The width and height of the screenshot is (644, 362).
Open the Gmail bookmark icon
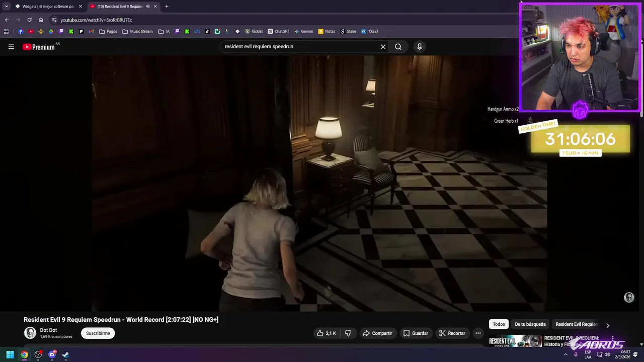coord(91,31)
